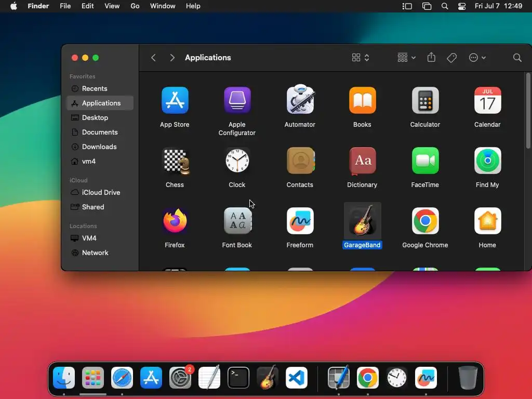Select the Dictionary app icon

[x=362, y=161]
